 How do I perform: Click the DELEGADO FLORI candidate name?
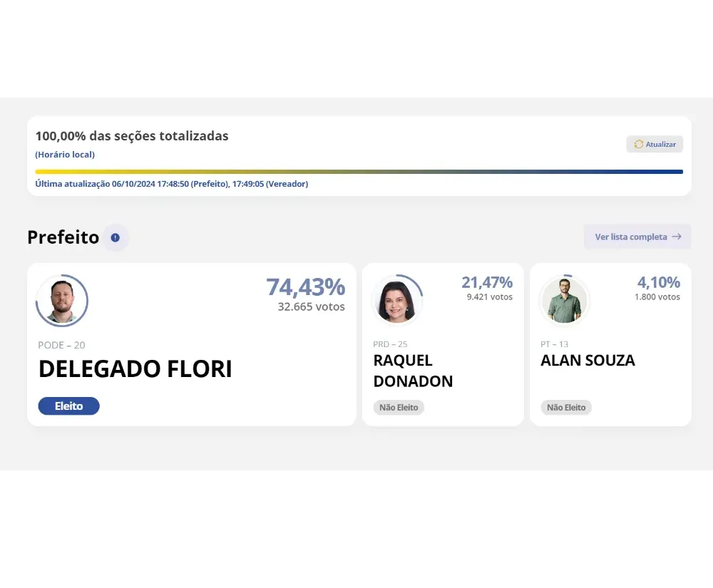click(x=135, y=368)
